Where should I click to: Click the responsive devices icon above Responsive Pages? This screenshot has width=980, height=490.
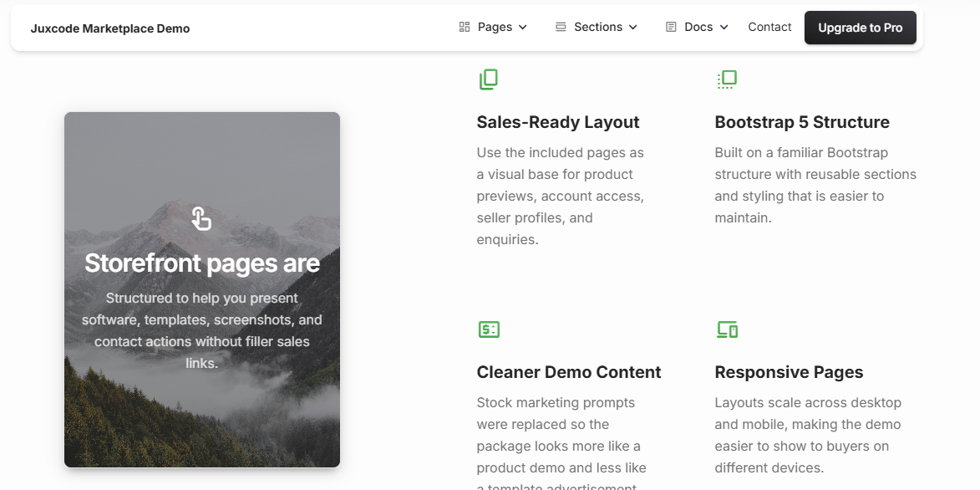pyautogui.click(x=726, y=329)
